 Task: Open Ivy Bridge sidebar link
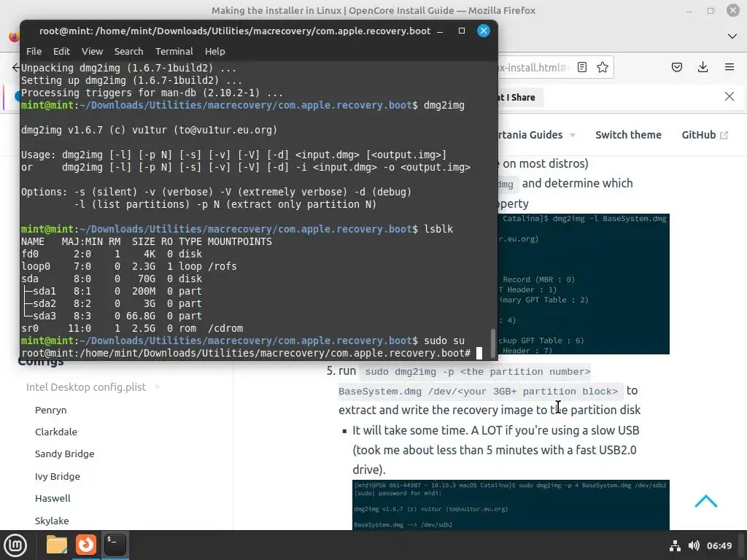57,476
